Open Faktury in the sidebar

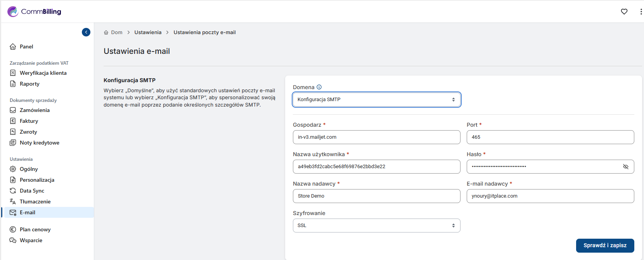[29, 121]
